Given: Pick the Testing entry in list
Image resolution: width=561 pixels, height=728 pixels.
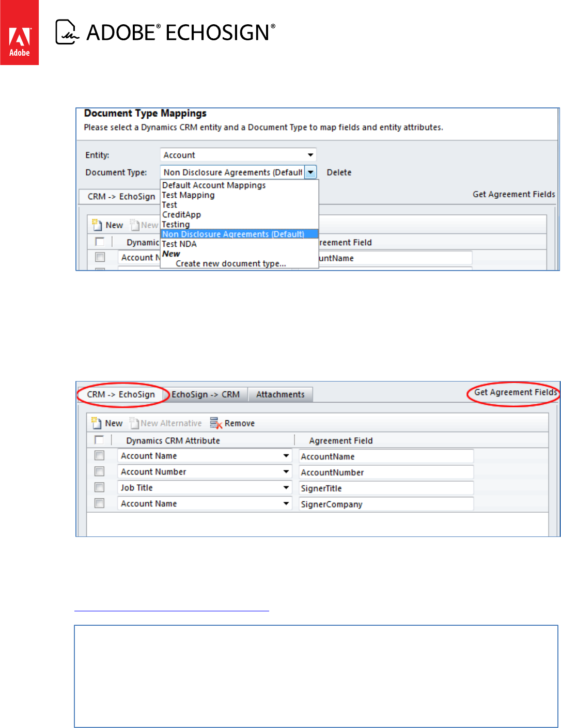Looking at the screenshot, I should [176, 224].
